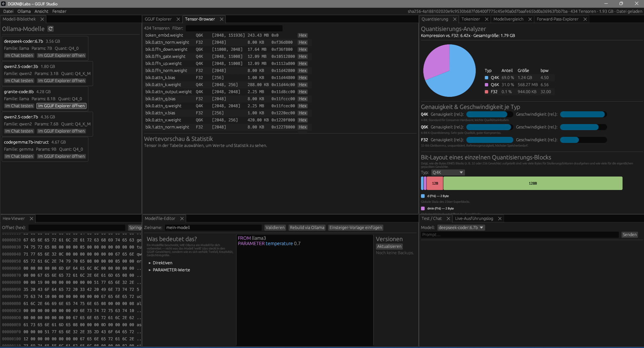Open the Ansicht menu
Image resolution: width=644 pixels, height=348 pixels.
coord(41,11)
